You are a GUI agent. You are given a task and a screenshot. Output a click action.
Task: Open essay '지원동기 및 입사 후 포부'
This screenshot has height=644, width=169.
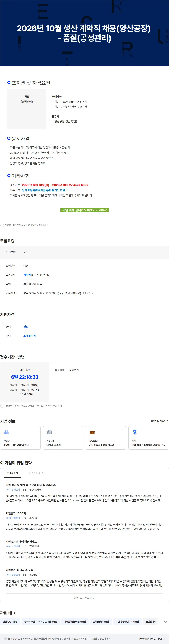point(20,570)
